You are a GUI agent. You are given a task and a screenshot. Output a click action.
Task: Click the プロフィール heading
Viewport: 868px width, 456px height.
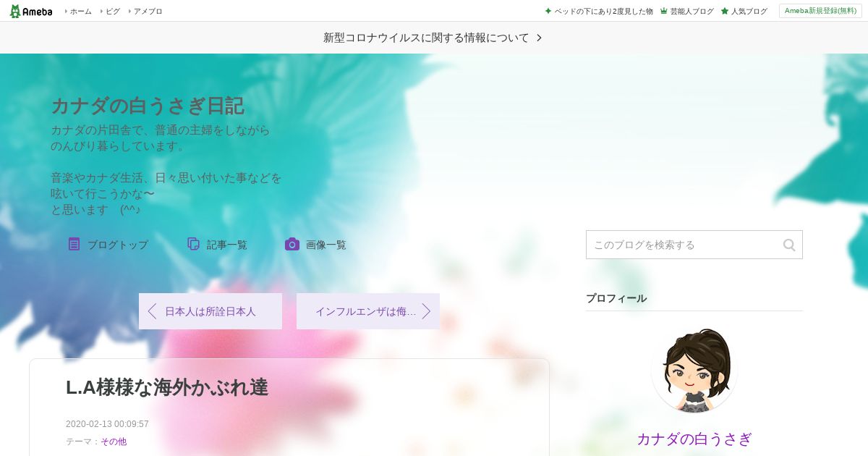pos(616,298)
